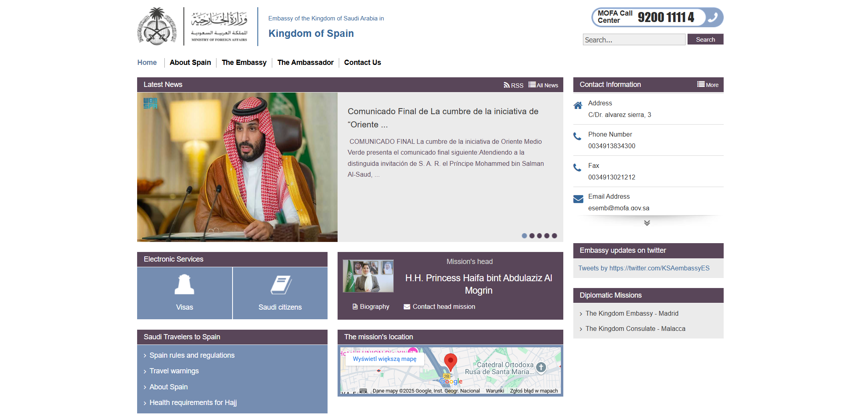Click the mission head photo thumbnail
Viewport: 868px width, 415px height.
click(368, 276)
